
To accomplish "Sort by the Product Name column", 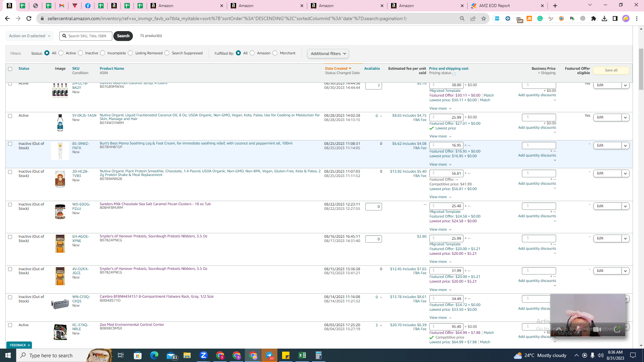I will pos(112,68).
